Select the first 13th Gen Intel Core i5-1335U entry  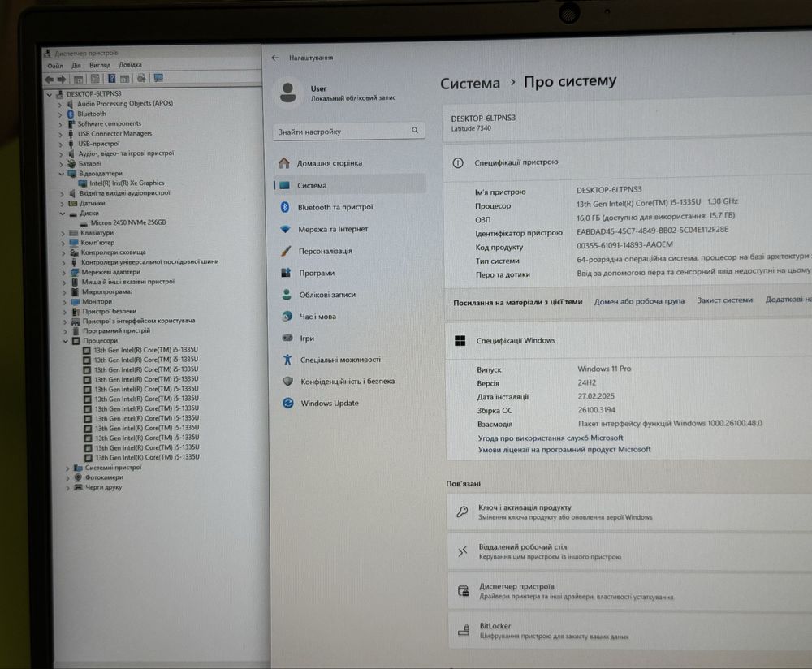pyautogui.click(x=145, y=350)
